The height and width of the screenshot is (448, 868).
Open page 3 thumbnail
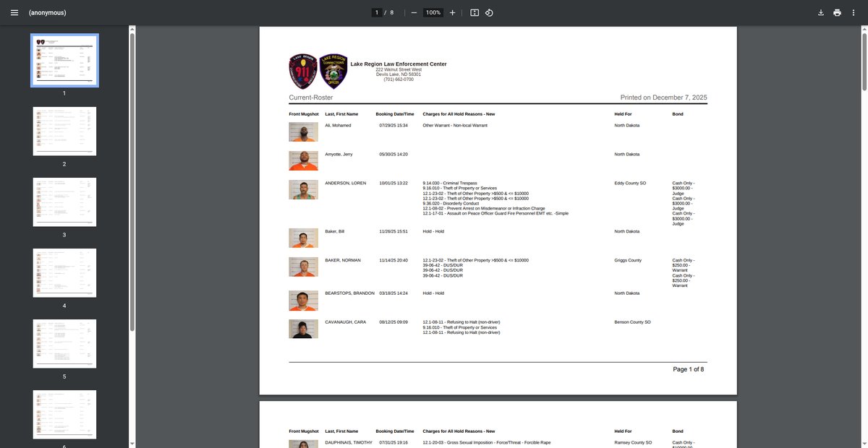[x=64, y=202]
